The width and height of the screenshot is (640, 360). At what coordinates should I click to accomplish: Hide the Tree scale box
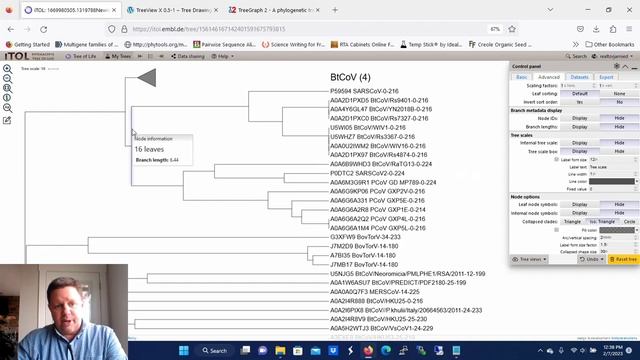tap(619, 151)
